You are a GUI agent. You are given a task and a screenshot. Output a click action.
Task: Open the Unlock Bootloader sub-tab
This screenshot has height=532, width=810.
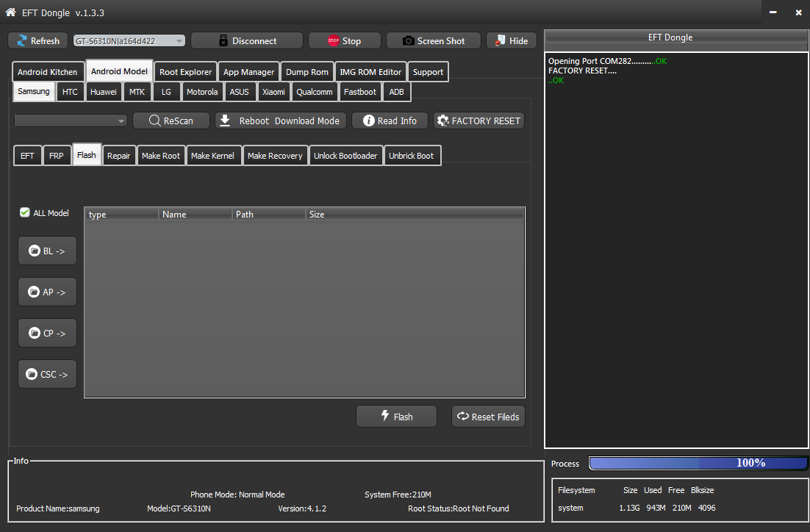tap(345, 156)
